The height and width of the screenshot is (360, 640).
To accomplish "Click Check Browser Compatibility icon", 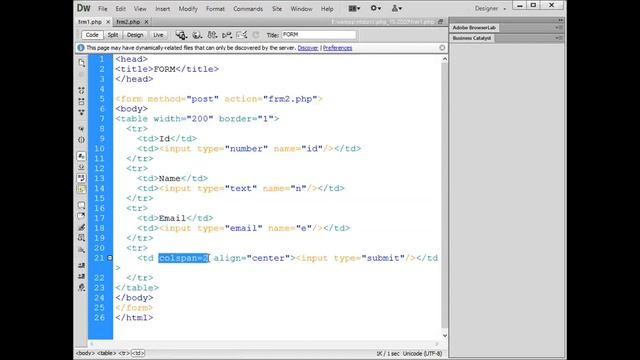I will point(242,35).
